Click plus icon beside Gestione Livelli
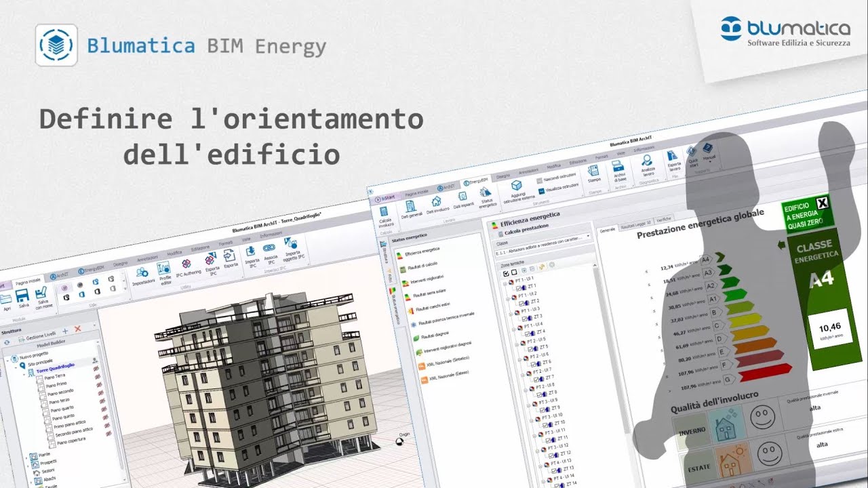Screen dimensions: 868x488 (64, 332)
